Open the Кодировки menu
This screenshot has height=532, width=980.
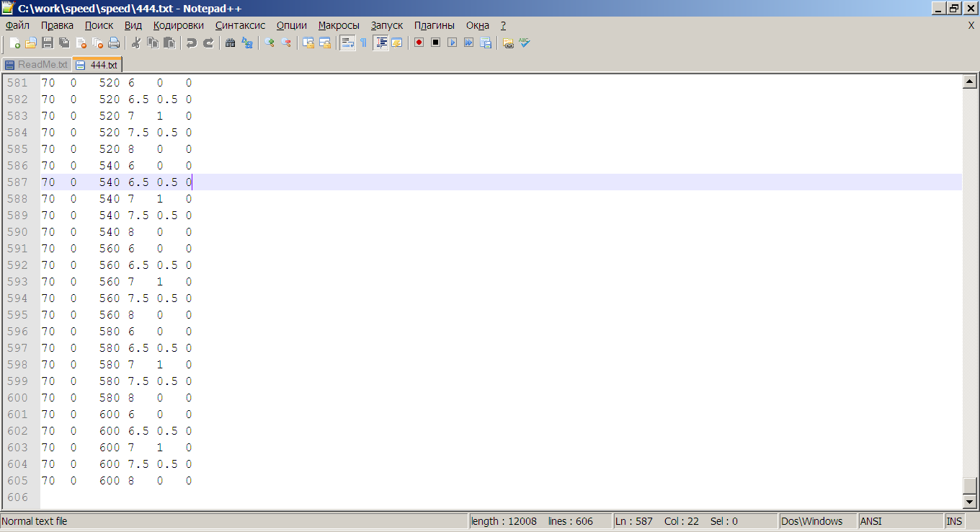[x=179, y=25]
